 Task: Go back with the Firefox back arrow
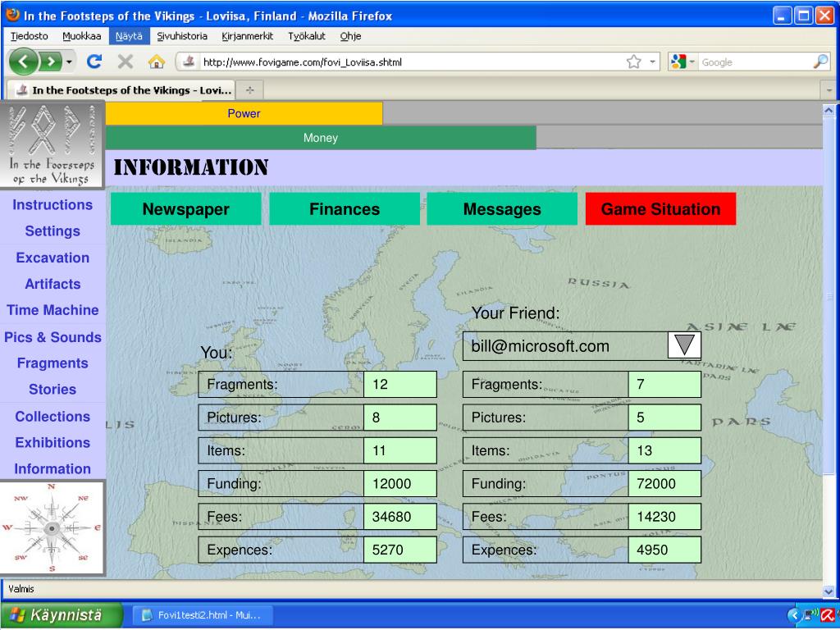click(x=24, y=62)
